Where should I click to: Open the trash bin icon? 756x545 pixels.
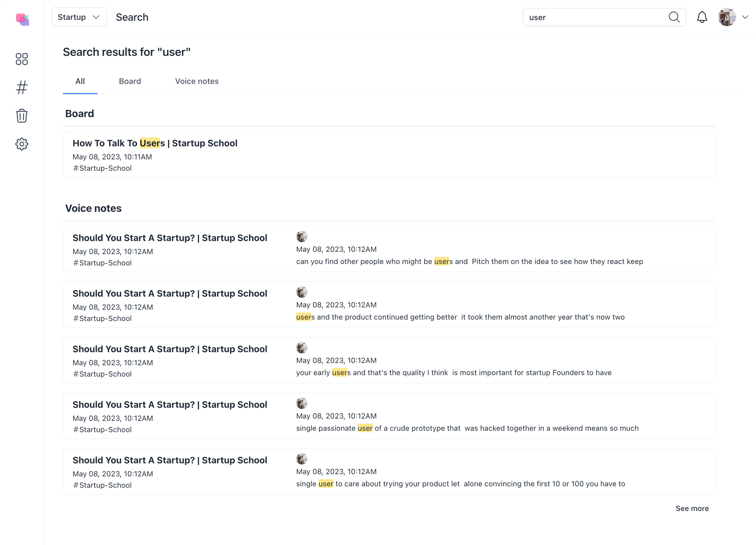22,115
